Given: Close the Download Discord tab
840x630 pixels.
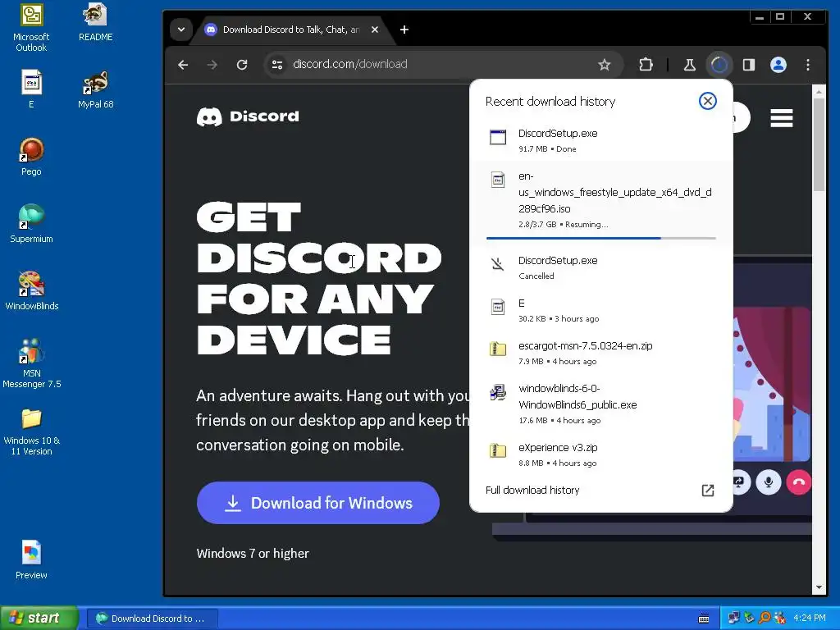Looking at the screenshot, I should pos(375,30).
